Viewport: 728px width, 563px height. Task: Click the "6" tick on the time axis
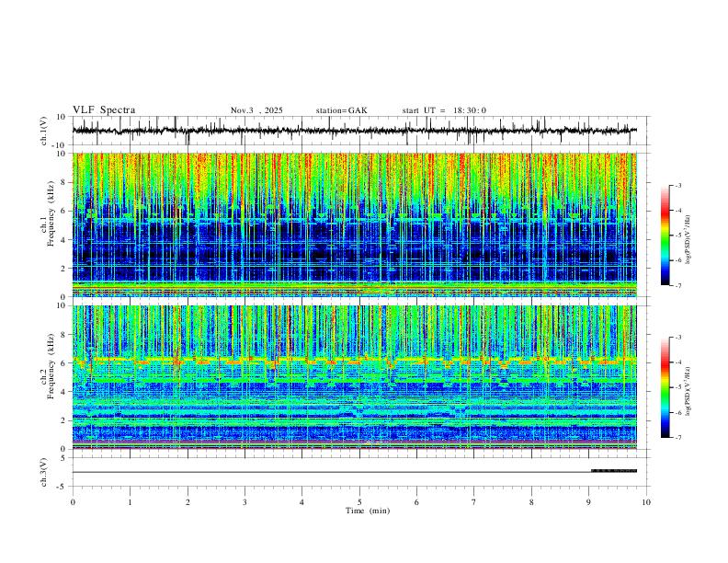[416, 502]
